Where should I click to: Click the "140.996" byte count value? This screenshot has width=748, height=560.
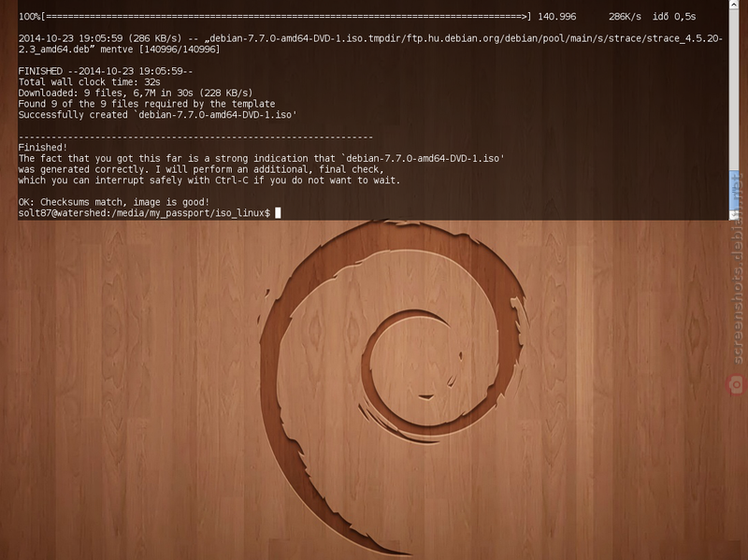click(556, 17)
